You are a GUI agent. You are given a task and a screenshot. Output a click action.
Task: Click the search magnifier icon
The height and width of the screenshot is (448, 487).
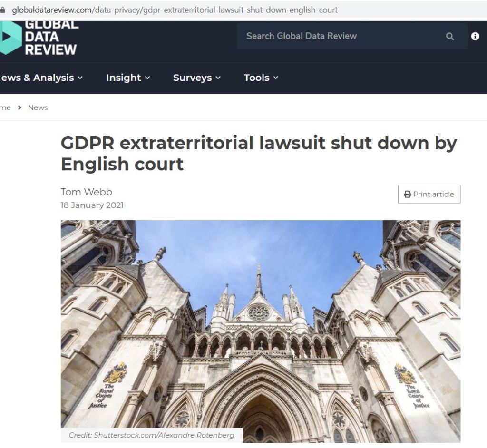click(450, 37)
